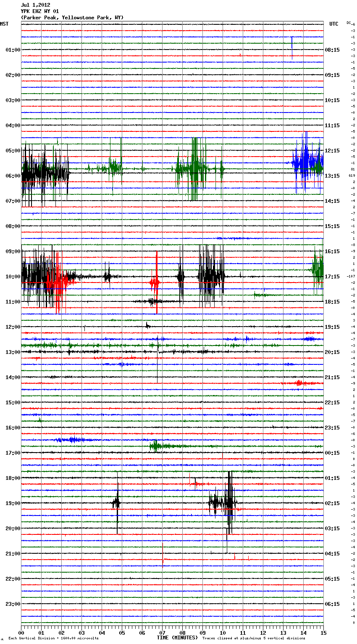357x644 pixels.
Task: Click minute tick label '15' on the bottom axis
Action: (x=323, y=632)
